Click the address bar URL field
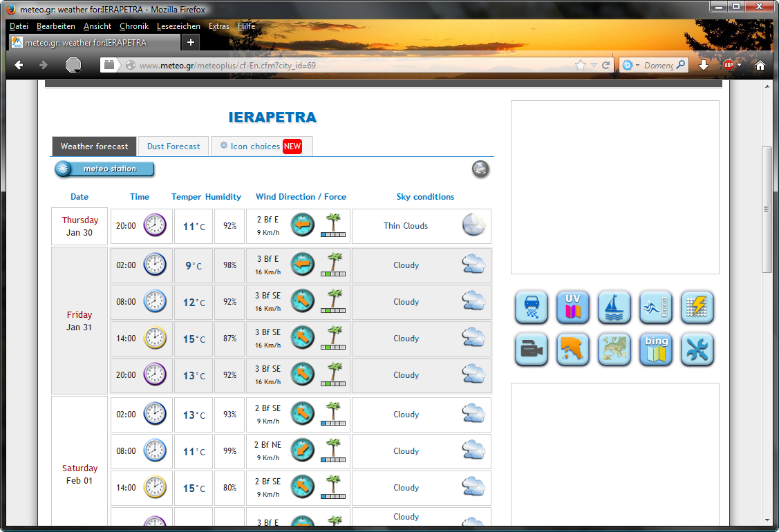Image resolution: width=779 pixels, height=532 pixels. tap(346, 65)
